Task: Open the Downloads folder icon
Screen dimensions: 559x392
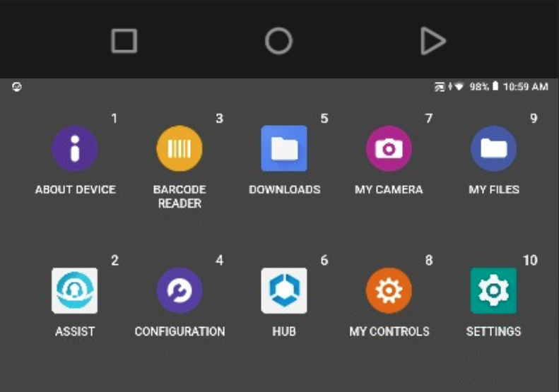Action: tap(284, 148)
